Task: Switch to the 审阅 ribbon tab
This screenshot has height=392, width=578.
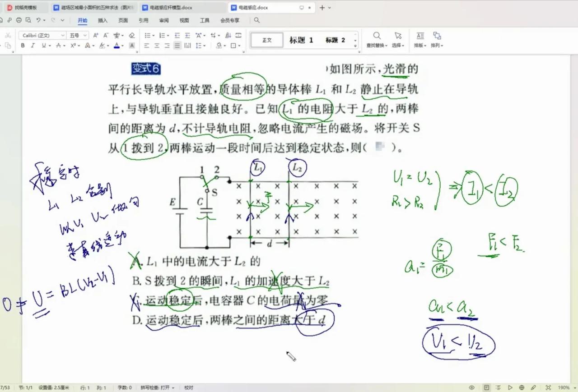Action: click(x=164, y=20)
